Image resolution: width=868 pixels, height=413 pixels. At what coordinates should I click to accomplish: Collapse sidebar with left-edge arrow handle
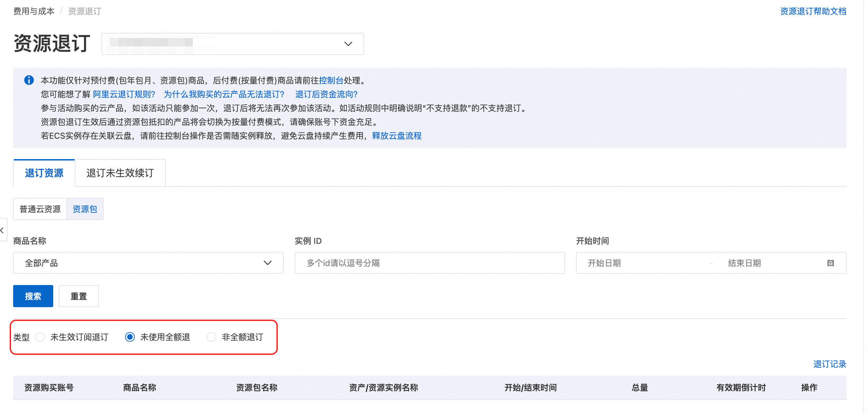(x=2, y=230)
